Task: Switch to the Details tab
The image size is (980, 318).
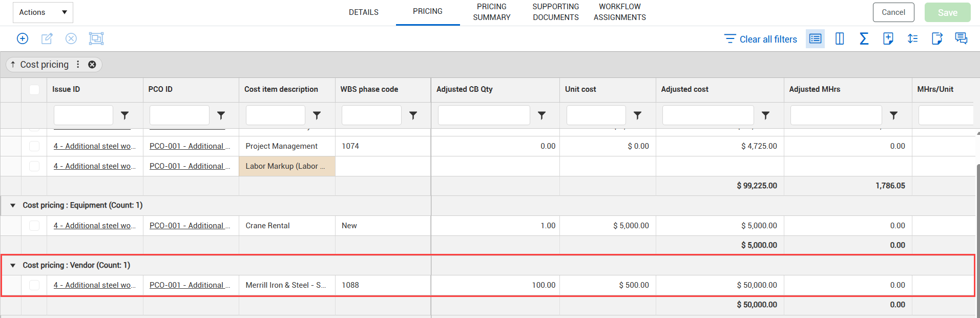Action: (x=364, y=12)
